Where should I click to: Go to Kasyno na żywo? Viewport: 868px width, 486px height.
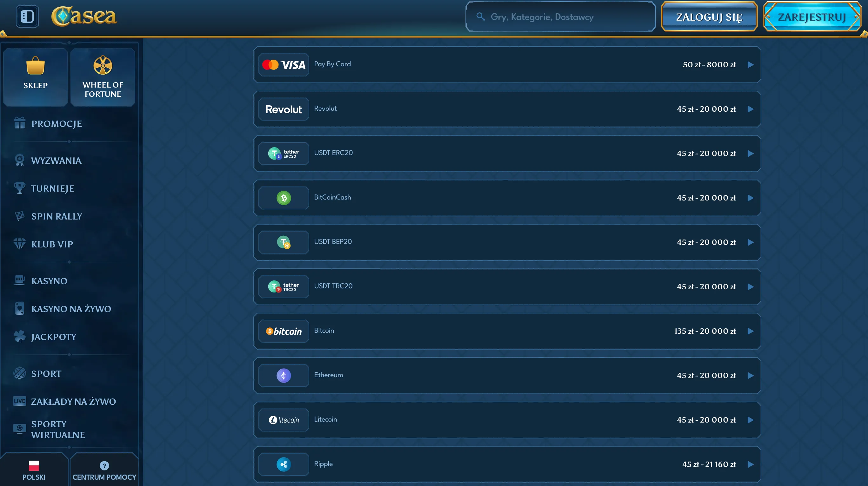(71, 309)
